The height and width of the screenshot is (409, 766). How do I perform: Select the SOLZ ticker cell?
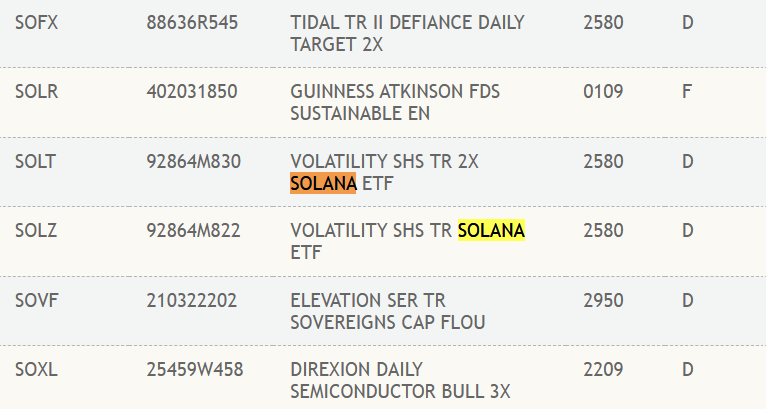tap(36, 232)
